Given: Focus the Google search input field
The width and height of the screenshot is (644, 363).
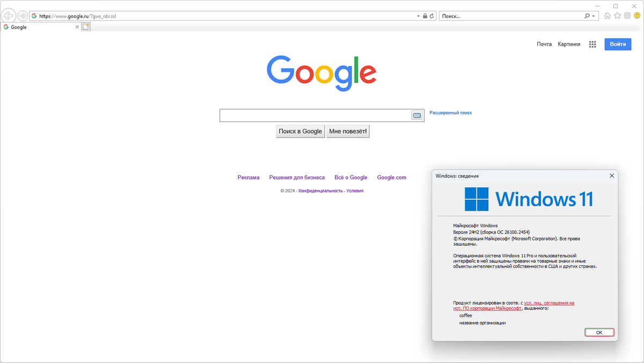Looking at the screenshot, I should (x=316, y=115).
